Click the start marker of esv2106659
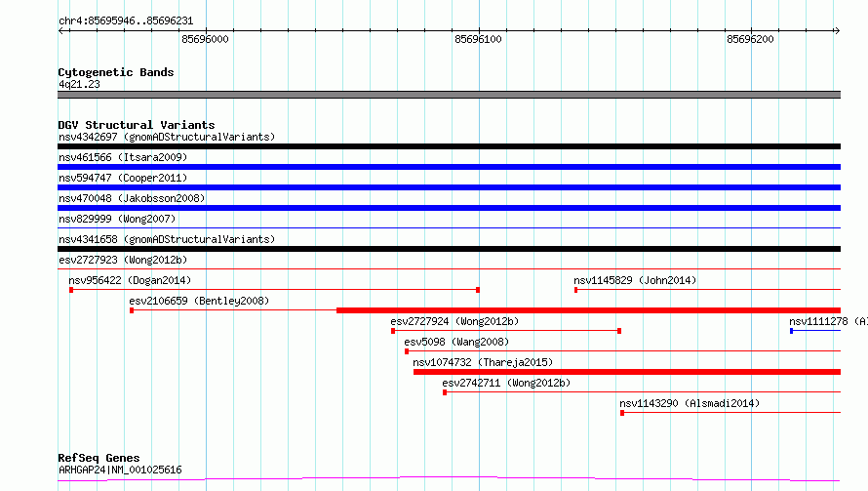Image resolution: width=868 pixels, height=491 pixels. (132, 310)
